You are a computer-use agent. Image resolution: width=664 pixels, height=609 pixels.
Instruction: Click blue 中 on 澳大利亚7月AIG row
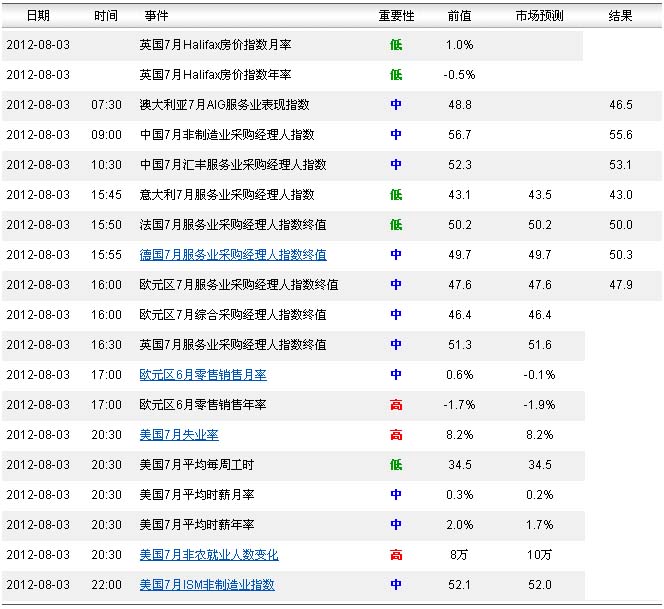click(396, 105)
